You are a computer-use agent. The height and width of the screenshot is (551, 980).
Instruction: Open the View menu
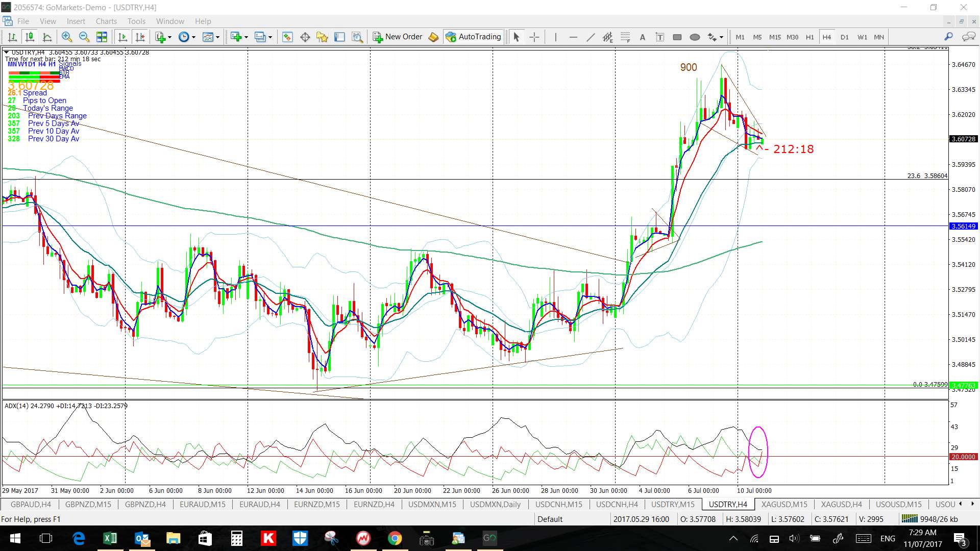click(48, 21)
